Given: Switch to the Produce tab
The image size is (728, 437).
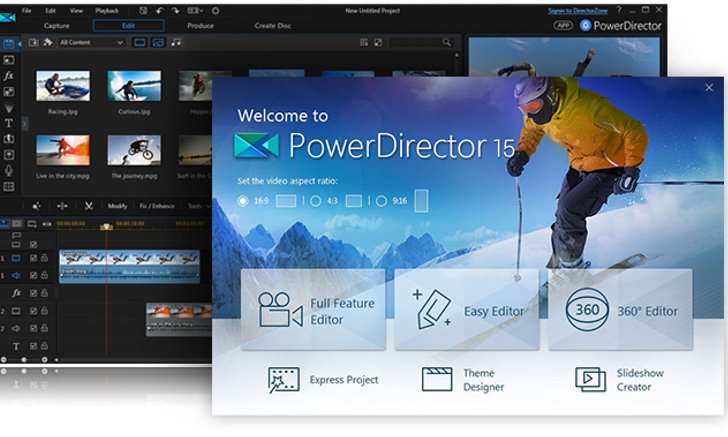Looking at the screenshot, I should click(x=201, y=26).
